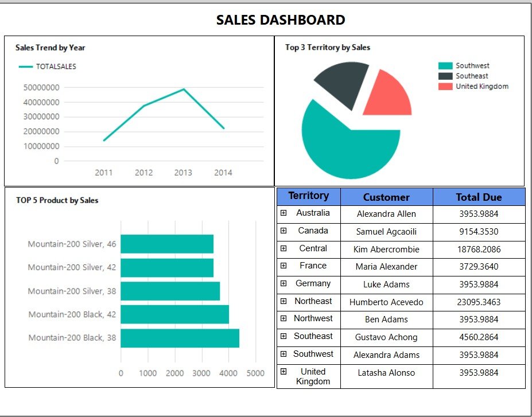Expand the Australia territory row
Screen dimensions: 532x417
(x=283, y=213)
